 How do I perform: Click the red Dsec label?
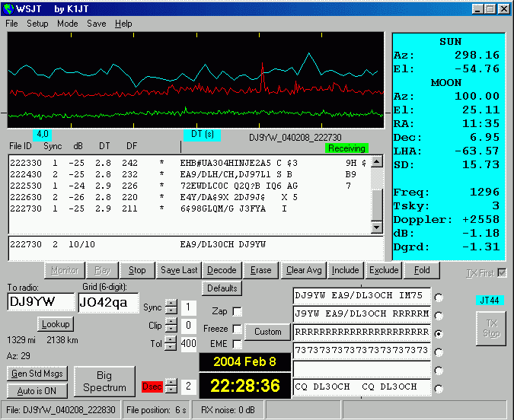coord(152,387)
